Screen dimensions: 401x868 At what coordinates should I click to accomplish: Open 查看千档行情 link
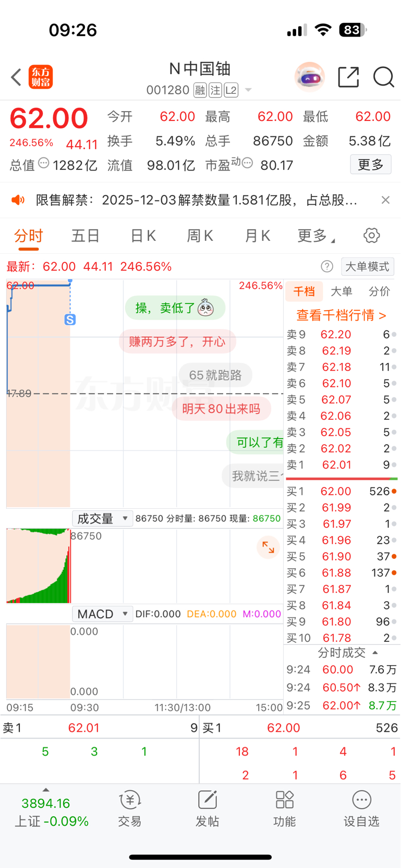pyautogui.click(x=342, y=315)
